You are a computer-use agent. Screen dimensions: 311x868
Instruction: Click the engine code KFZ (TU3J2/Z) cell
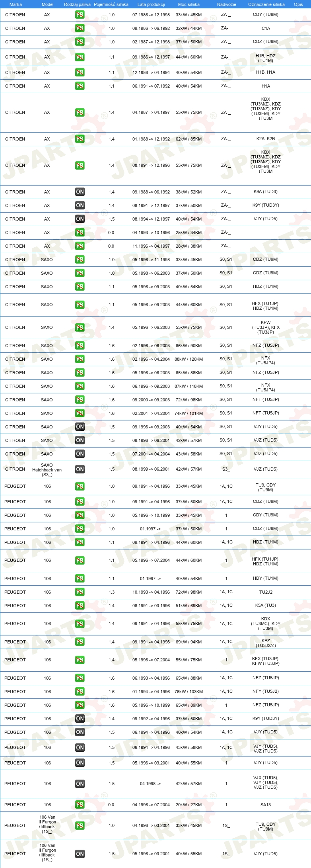[266, 643]
